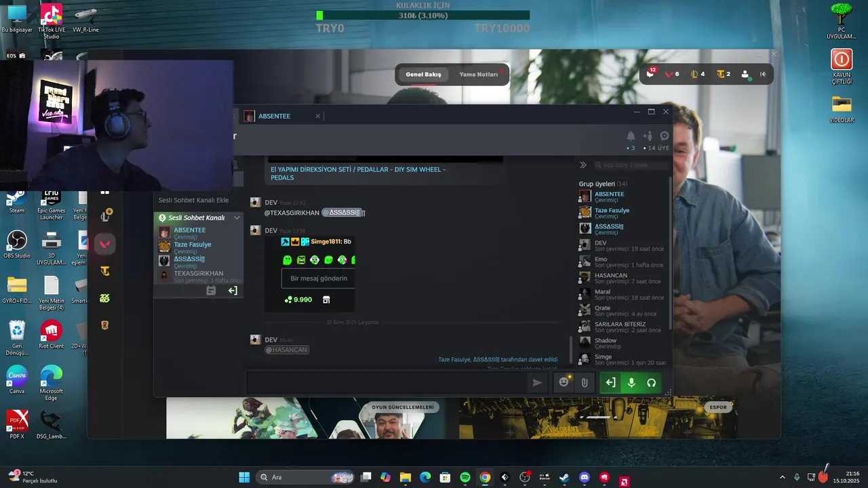Viewport: 868px width, 488px height.
Task: Click the OYUN GÜNCELLEMELERİ news card
Action: [305, 418]
